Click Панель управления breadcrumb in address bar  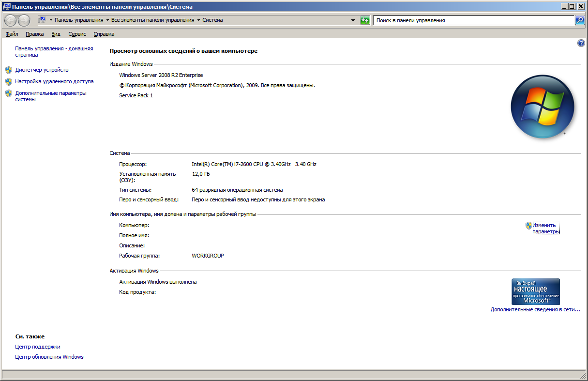(x=79, y=20)
